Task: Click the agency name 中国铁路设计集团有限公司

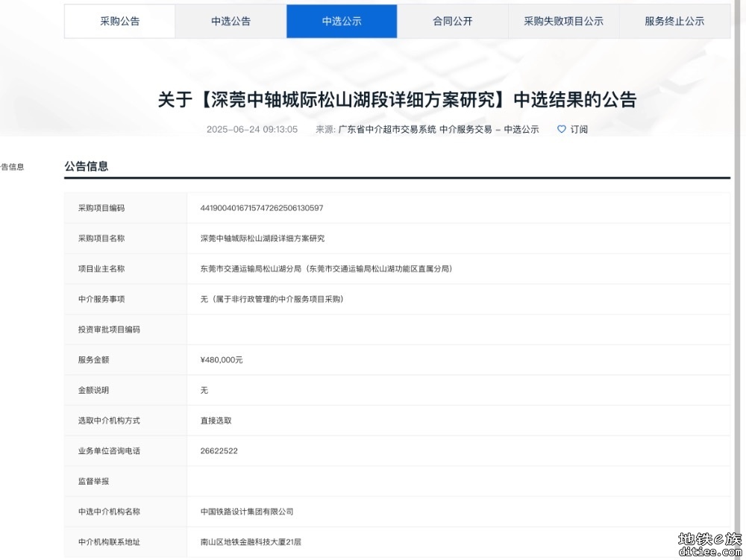Action: [247, 512]
